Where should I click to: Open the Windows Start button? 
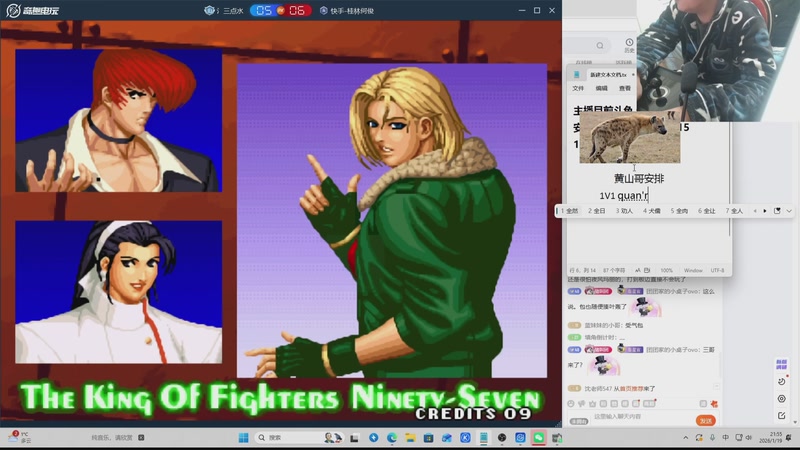[243, 438]
